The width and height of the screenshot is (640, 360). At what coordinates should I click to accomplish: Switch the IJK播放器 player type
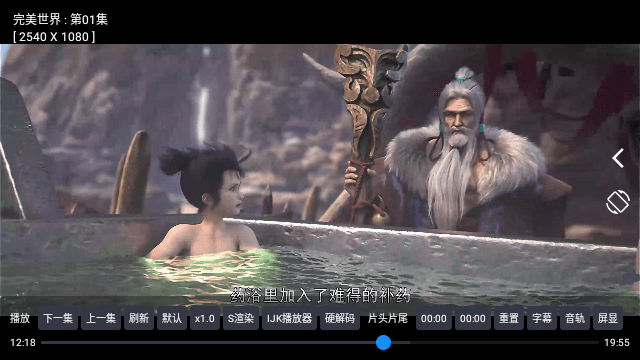pyautogui.click(x=289, y=318)
